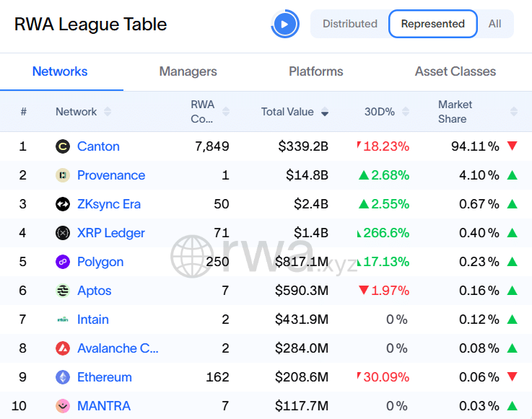Screen dimensions: 532x419
Task: Switch to the Asset Classes tab
Action: [455, 71]
